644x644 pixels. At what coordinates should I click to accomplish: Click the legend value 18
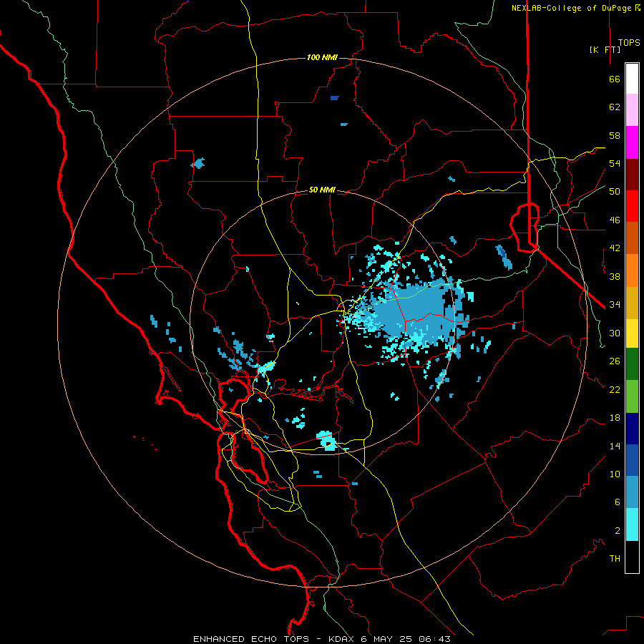pyautogui.click(x=615, y=418)
